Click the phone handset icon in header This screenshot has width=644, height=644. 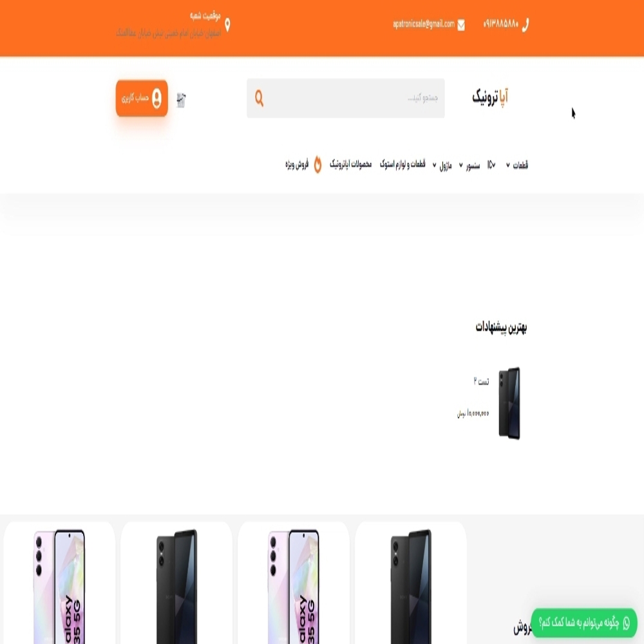(x=526, y=25)
